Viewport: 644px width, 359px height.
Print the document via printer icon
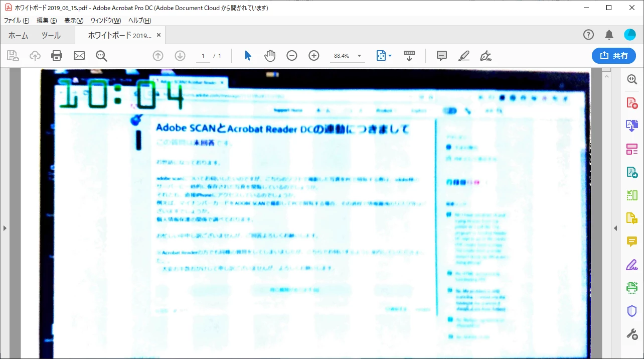pyautogui.click(x=57, y=56)
